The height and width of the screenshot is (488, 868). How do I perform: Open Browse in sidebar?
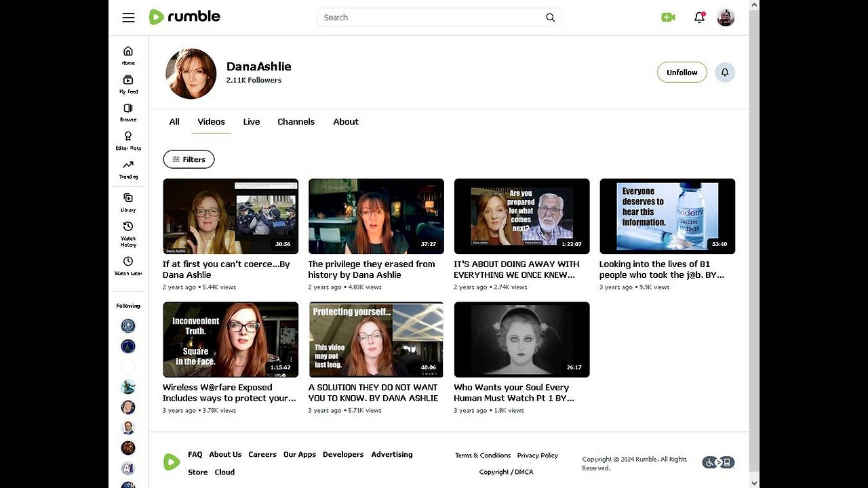[128, 113]
